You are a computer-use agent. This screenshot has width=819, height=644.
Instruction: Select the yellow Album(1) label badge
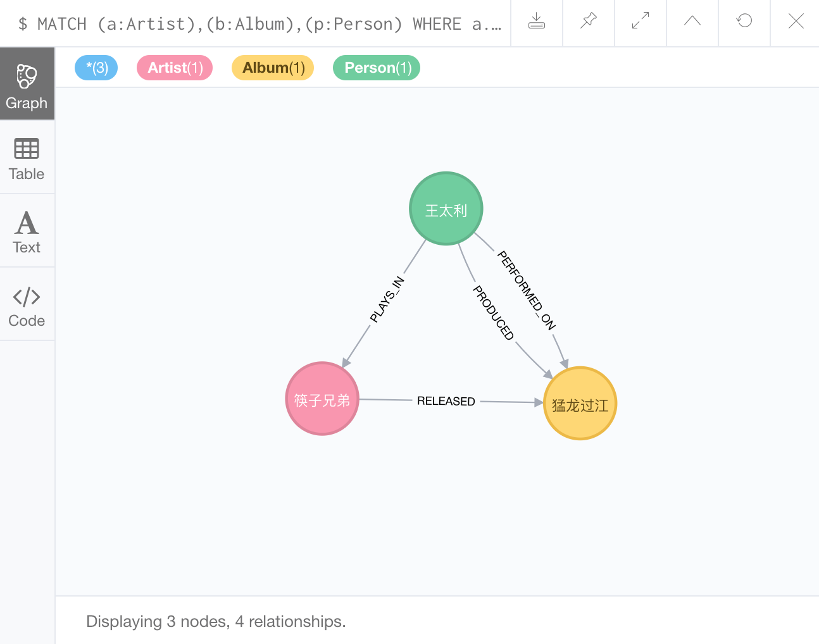[x=273, y=68]
